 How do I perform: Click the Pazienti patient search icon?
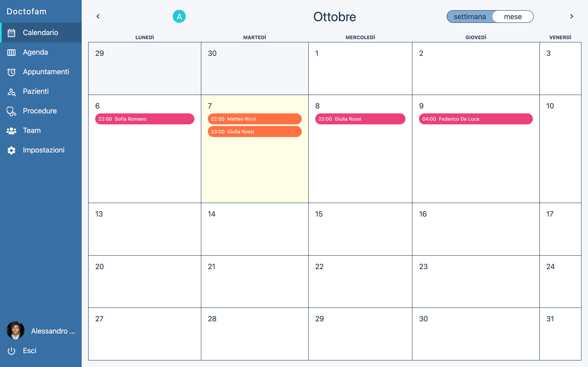[11, 92]
